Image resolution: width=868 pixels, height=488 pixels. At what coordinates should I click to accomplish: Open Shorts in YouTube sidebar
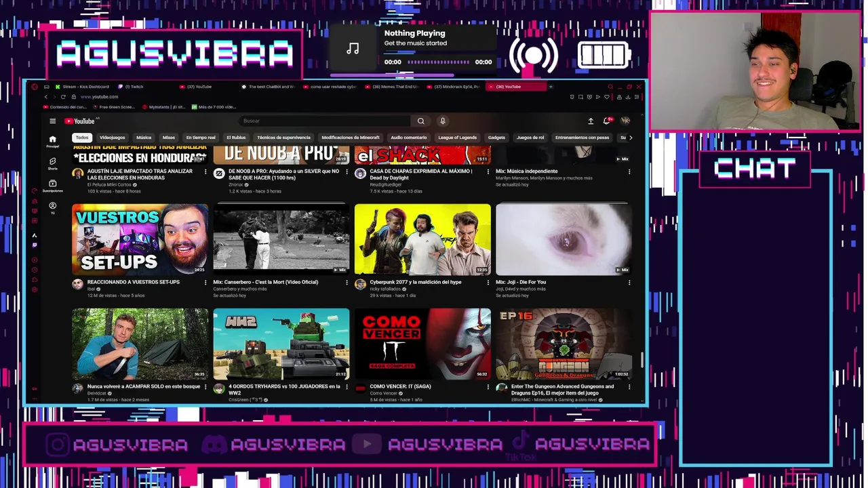(x=52, y=163)
